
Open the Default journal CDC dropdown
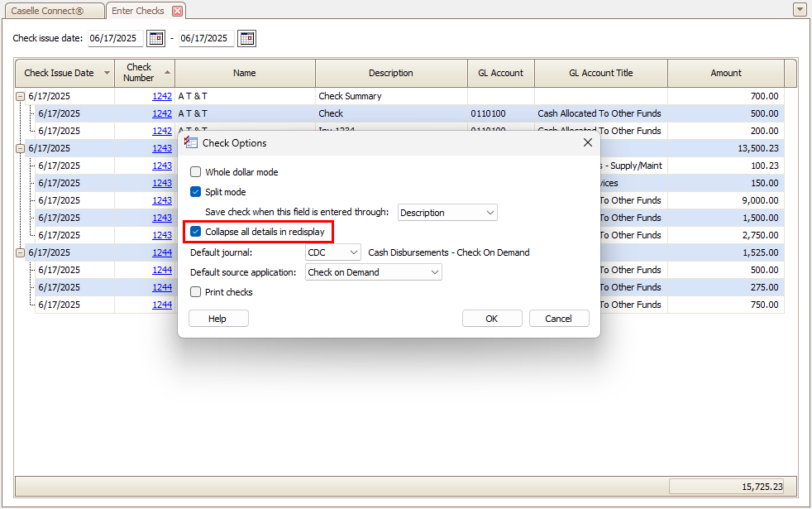click(x=354, y=252)
